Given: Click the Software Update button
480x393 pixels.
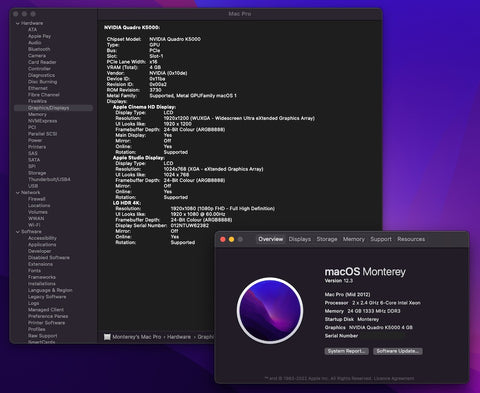Looking at the screenshot, I should click(398, 351).
